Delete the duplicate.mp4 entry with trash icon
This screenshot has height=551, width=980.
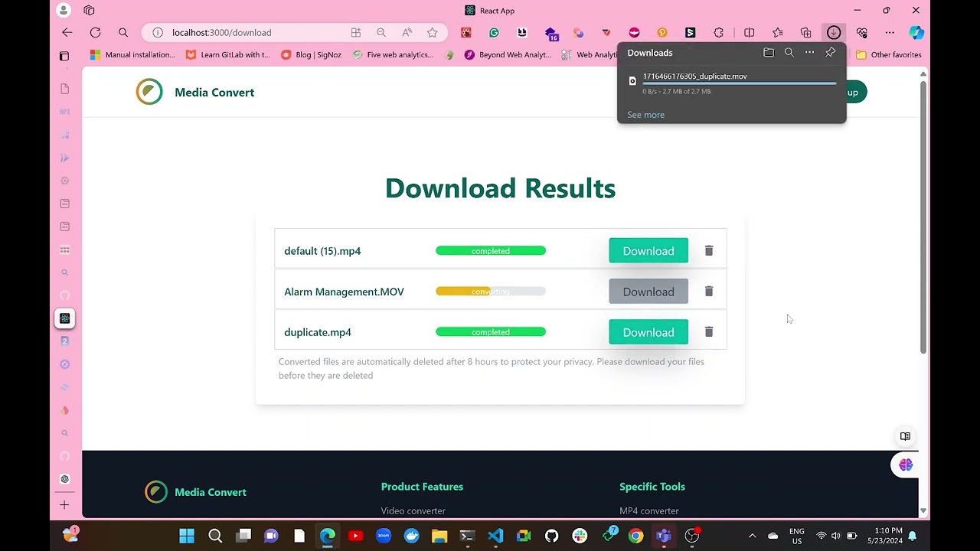tap(709, 332)
